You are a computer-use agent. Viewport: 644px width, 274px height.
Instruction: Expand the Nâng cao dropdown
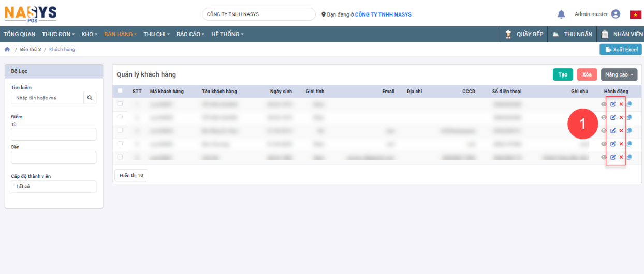click(619, 75)
